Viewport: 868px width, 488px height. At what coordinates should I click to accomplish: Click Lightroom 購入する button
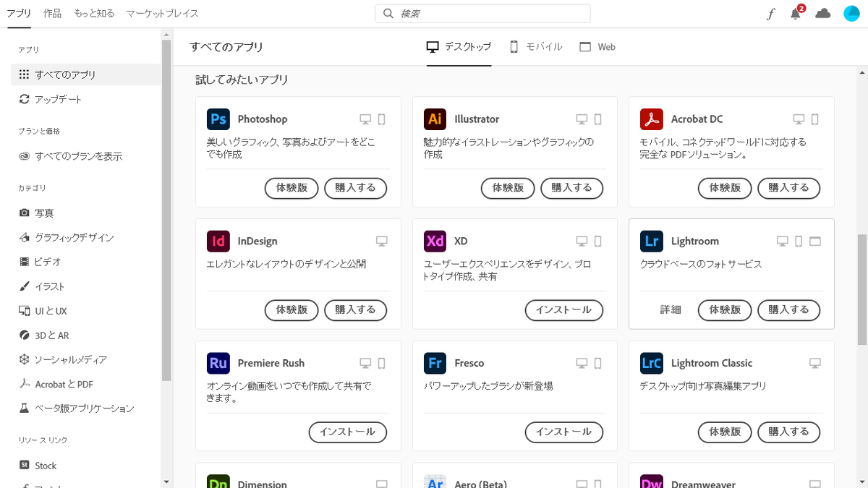(788, 310)
